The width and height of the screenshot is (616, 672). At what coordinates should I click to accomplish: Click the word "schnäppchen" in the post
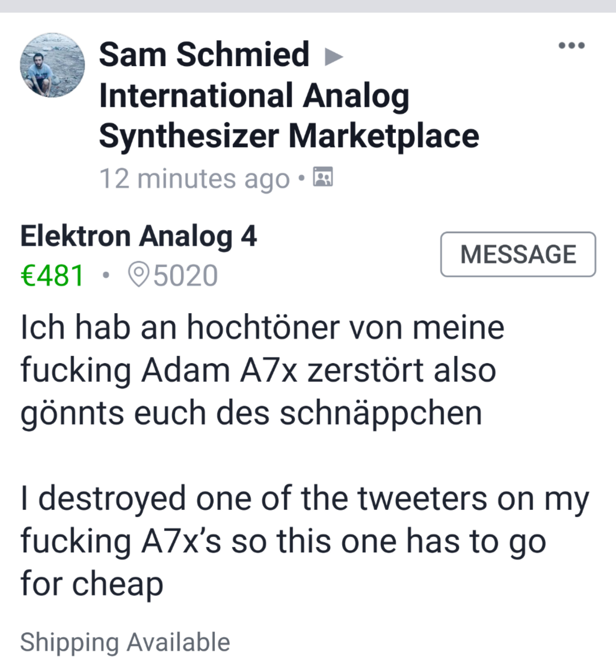pos(381,413)
